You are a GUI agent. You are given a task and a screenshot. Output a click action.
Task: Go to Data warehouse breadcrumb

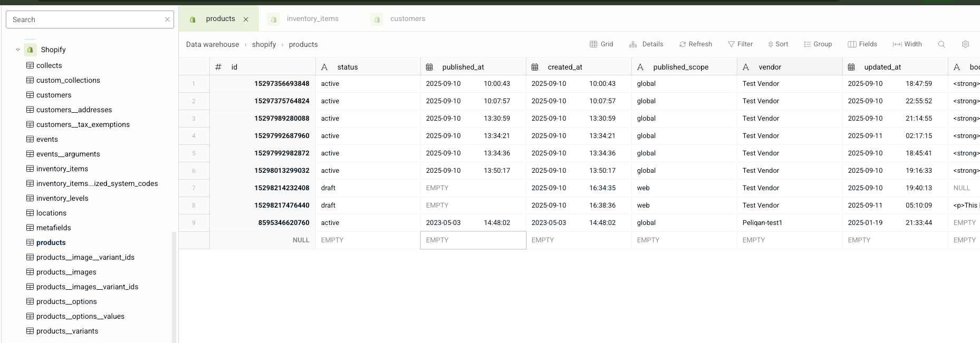(213, 44)
